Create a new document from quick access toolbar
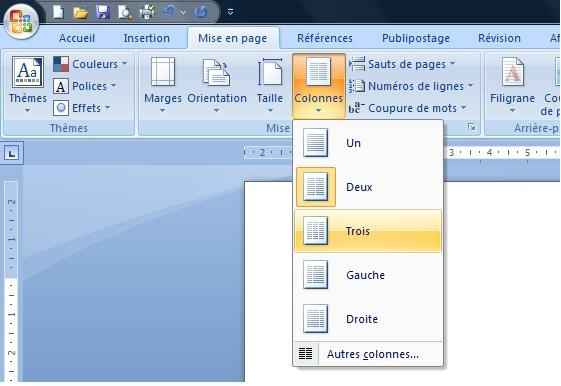561x386 pixels. point(58,12)
